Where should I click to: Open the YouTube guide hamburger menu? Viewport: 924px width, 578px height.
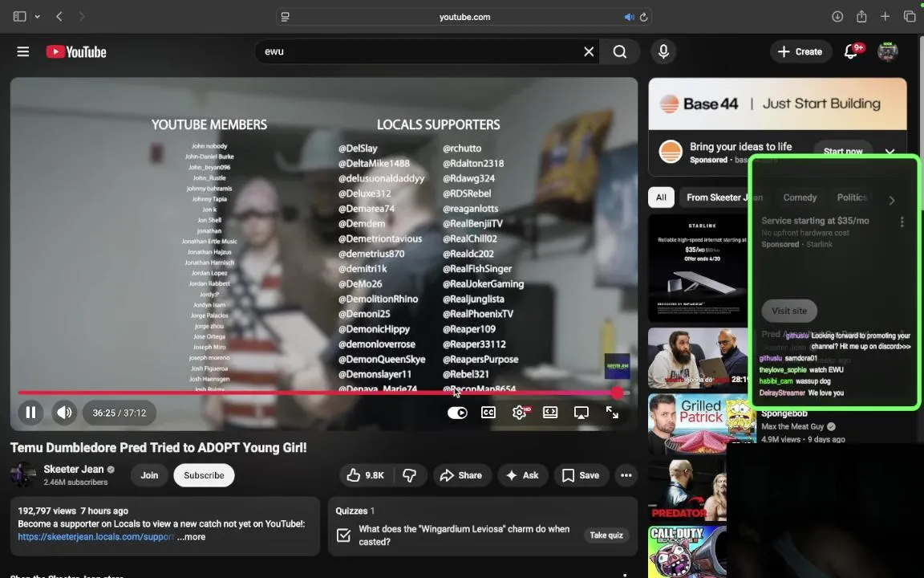[23, 52]
